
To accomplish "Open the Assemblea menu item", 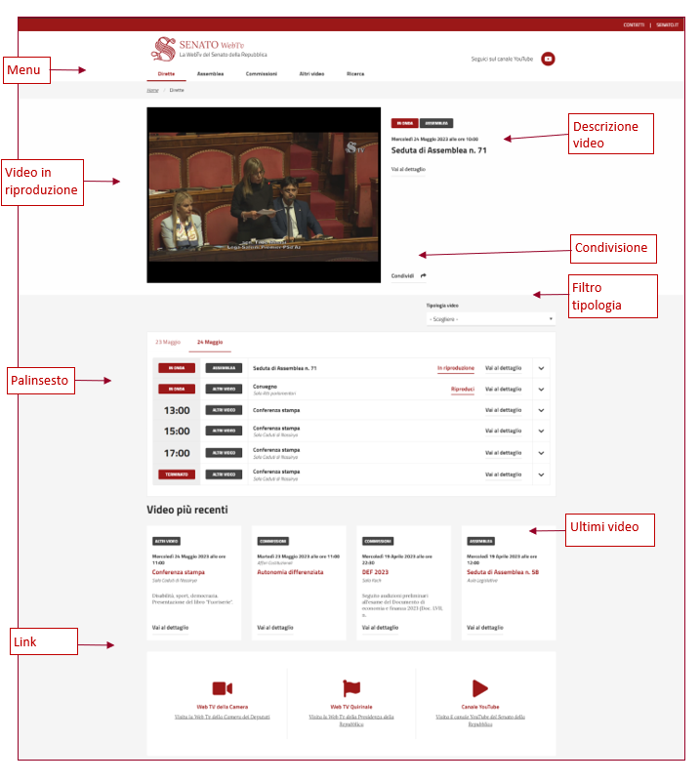I will point(210,73).
